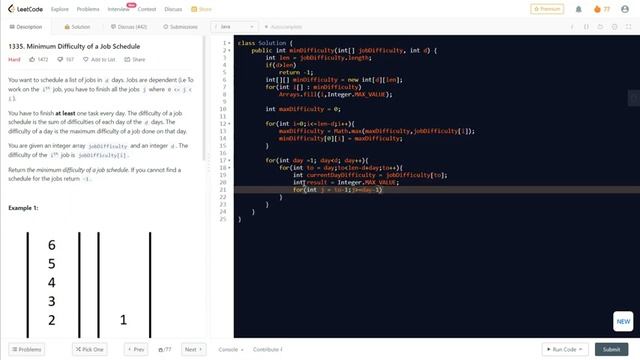Click the Premium button
This screenshot has height=360, width=640.
[x=547, y=9]
